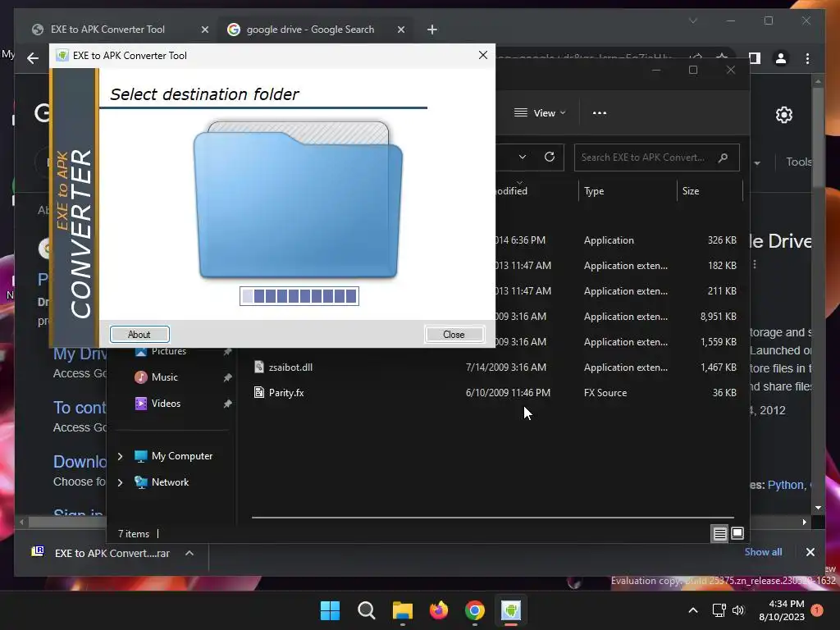The height and width of the screenshot is (630, 840).
Task: Click Show all downloads link
Action: (x=763, y=552)
